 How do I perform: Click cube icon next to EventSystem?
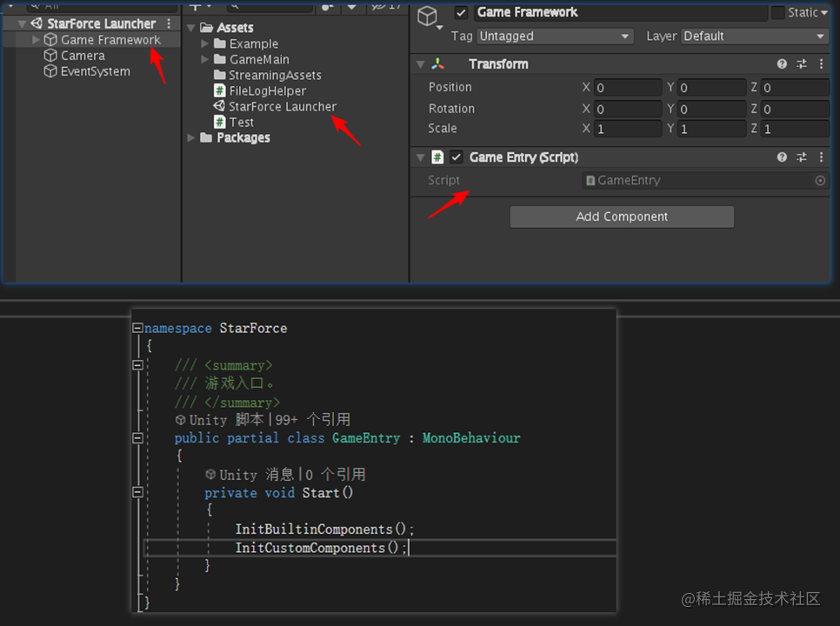(50, 71)
